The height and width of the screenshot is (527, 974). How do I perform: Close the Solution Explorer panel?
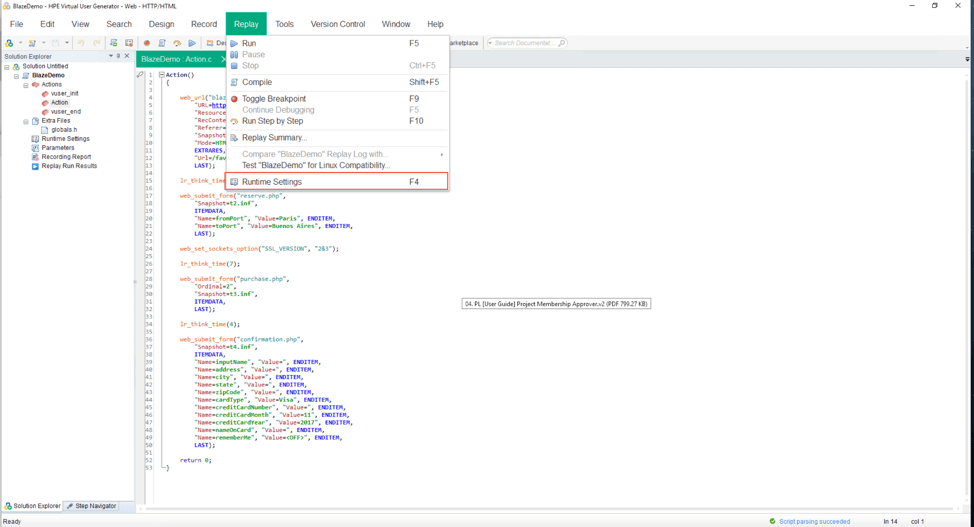coord(127,56)
